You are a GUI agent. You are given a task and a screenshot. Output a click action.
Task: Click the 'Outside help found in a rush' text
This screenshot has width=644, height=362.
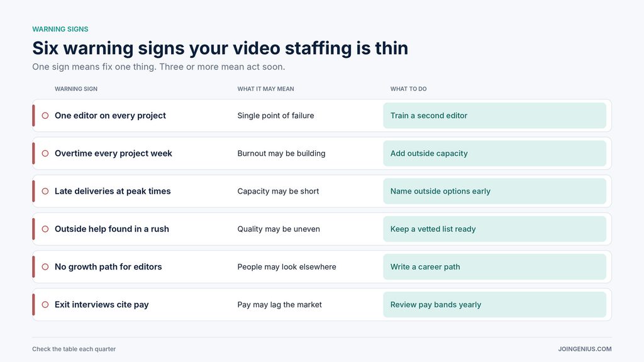pyautogui.click(x=112, y=229)
